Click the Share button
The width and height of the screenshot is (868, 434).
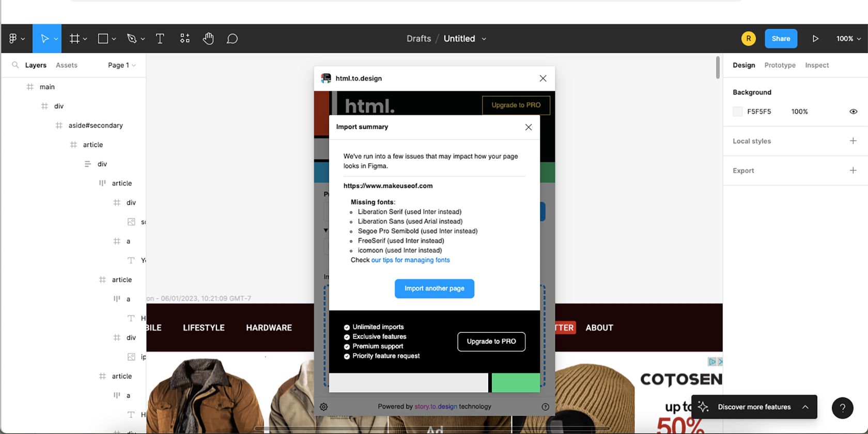click(781, 39)
